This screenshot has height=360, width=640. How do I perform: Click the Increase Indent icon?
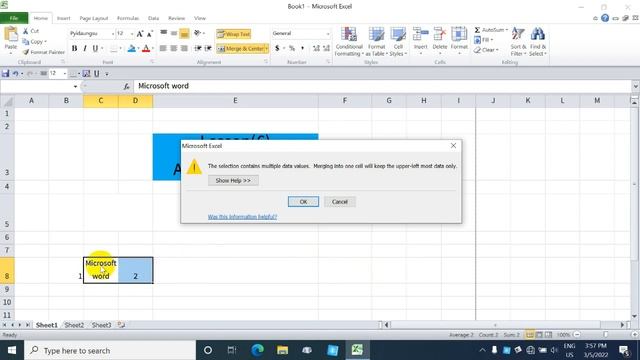pos(208,49)
